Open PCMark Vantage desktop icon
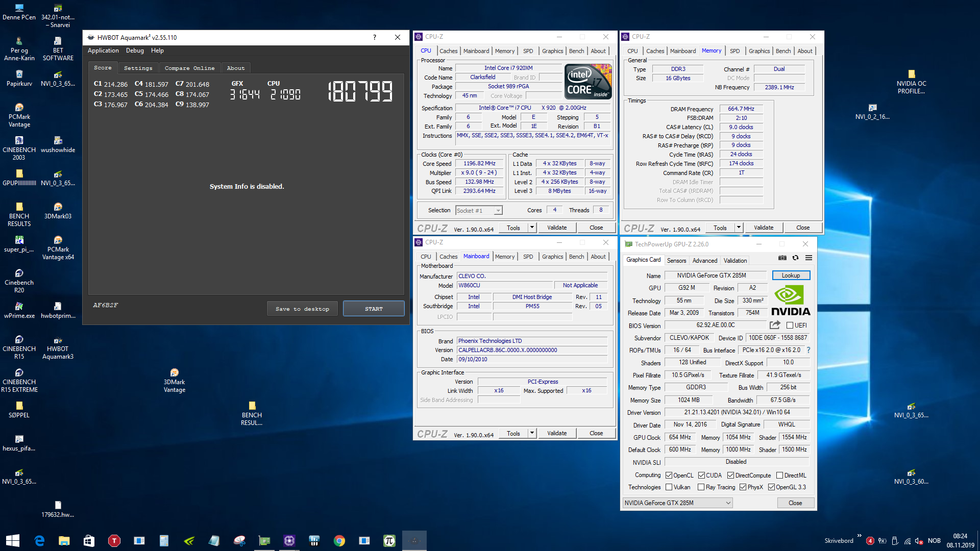Screen dimensions: 980x551 pyautogui.click(x=19, y=115)
